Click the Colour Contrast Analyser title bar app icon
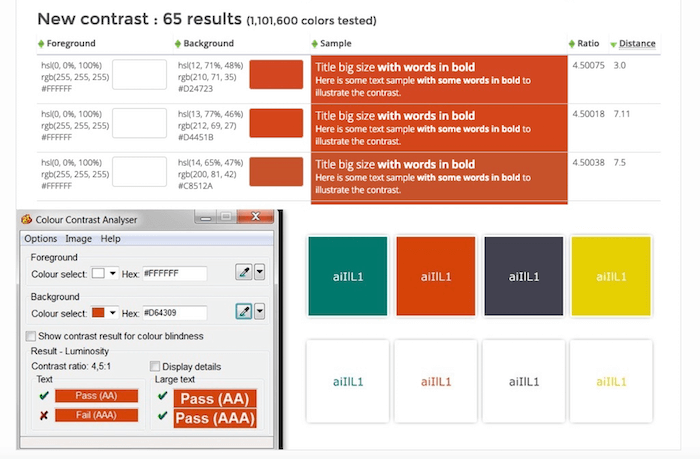Screen dimensions: 700x459 pyautogui.click(x=26, y=220)
